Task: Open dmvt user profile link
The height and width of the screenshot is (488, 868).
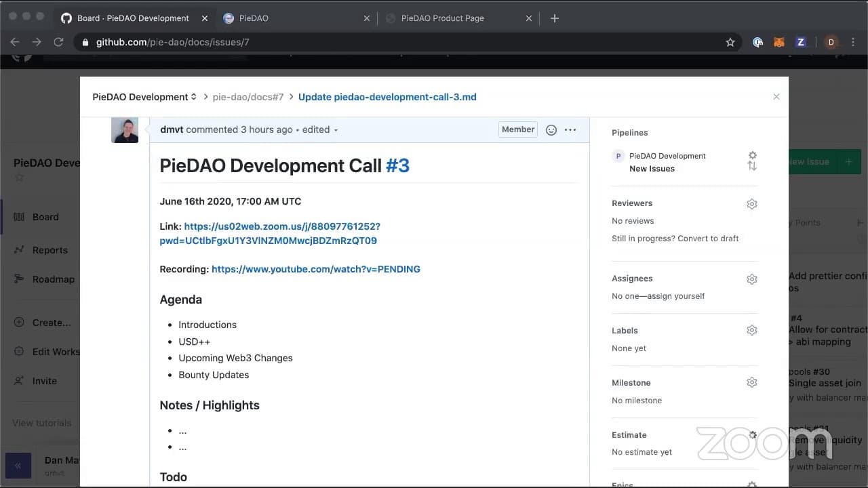Action: (172, 129)
